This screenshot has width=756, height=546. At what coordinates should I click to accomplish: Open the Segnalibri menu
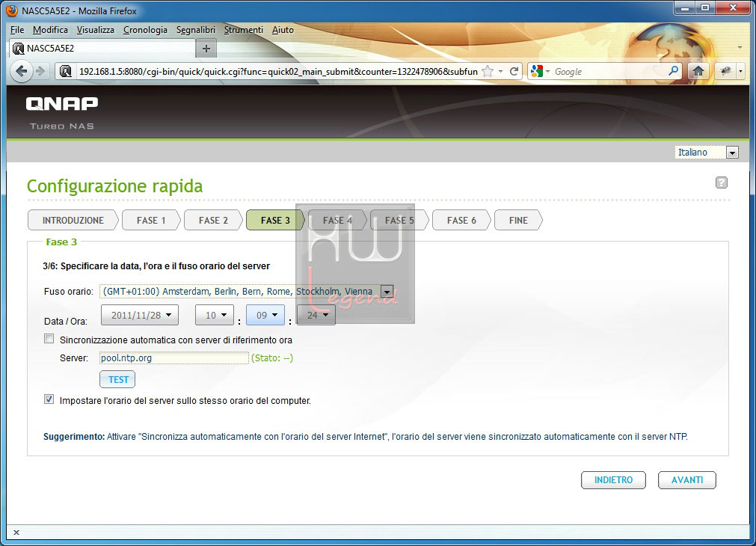(x=196, y=30)
